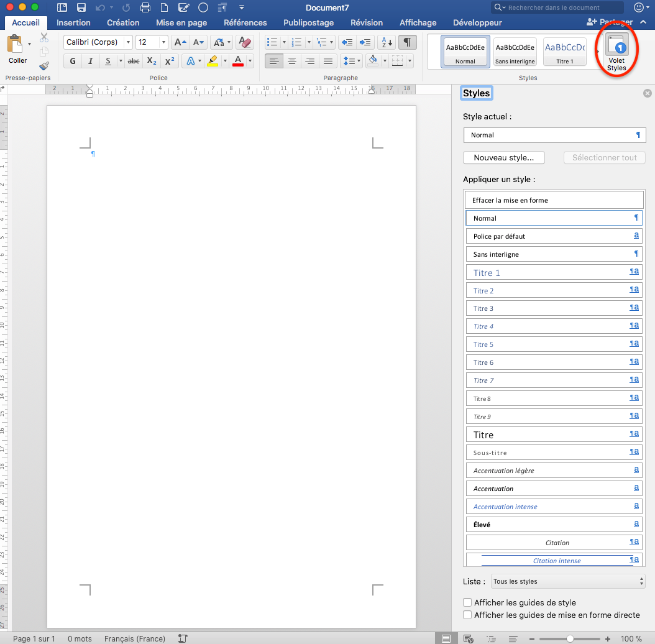Enable Afficher les guides de style checkbox

point(467,602)
